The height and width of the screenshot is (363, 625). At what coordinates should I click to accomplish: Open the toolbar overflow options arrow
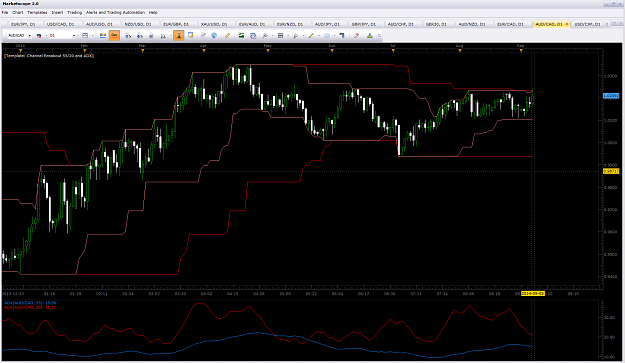[x=379, y=36]
